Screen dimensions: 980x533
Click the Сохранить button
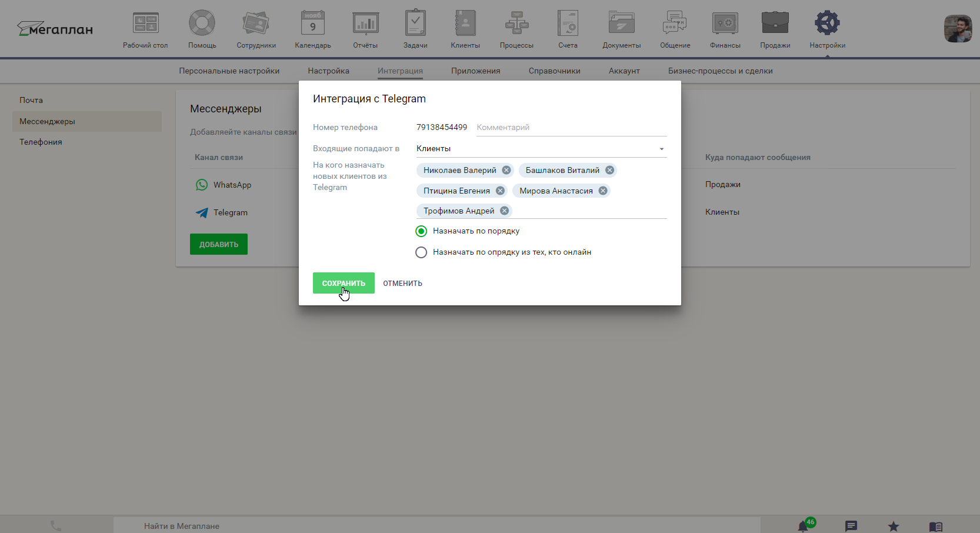point(344,283)
